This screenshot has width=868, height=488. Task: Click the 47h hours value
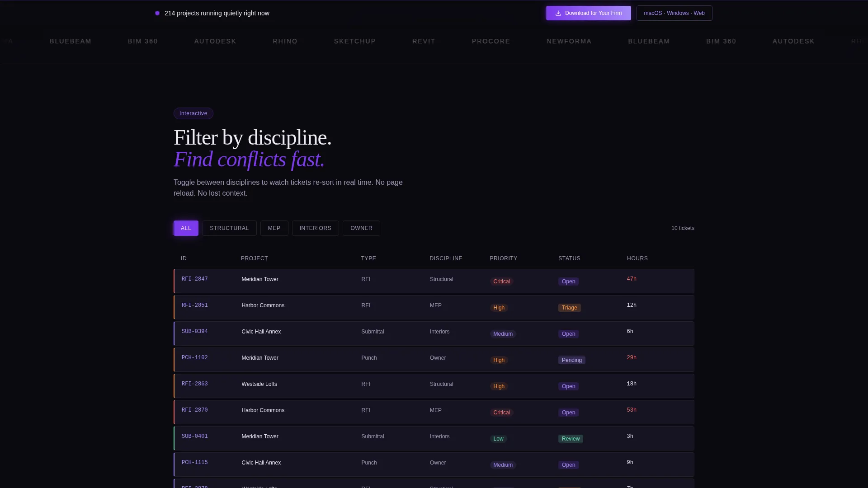[632, 279]
